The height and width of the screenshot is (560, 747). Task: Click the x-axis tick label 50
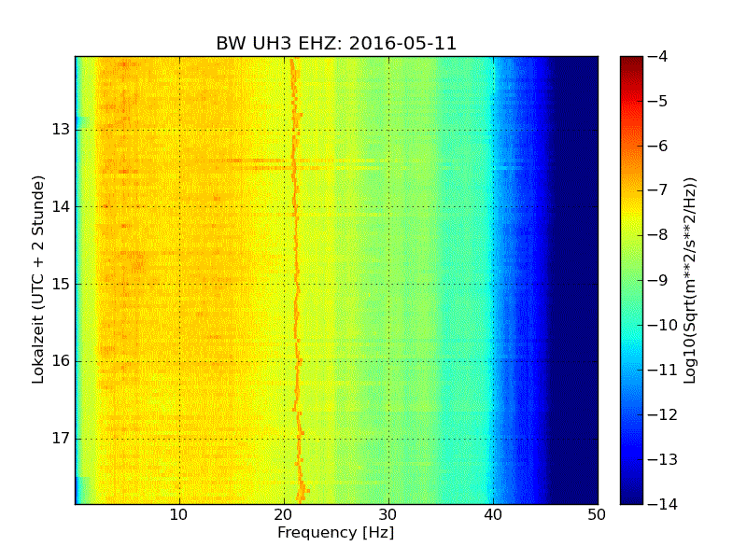pyautogui.click(x=597, y=515)
